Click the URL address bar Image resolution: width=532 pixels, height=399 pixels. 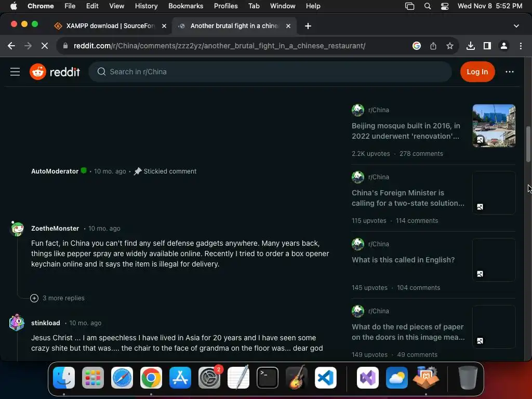219,46
